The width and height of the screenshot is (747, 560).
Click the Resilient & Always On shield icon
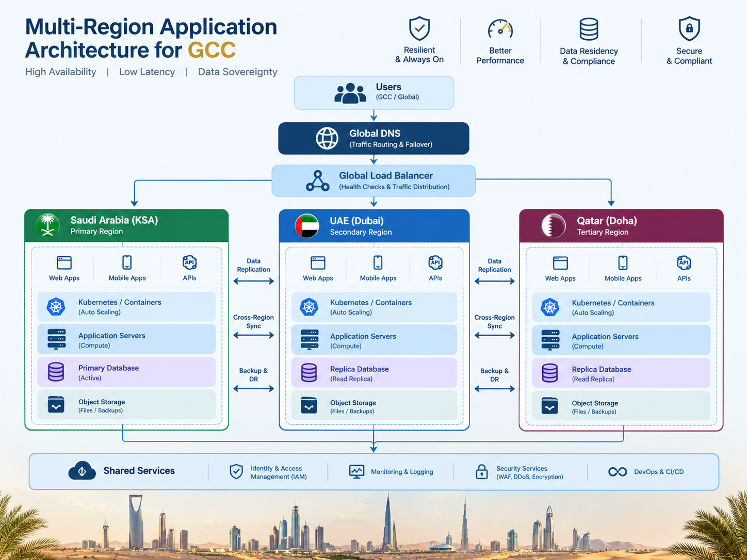point(419,28)
